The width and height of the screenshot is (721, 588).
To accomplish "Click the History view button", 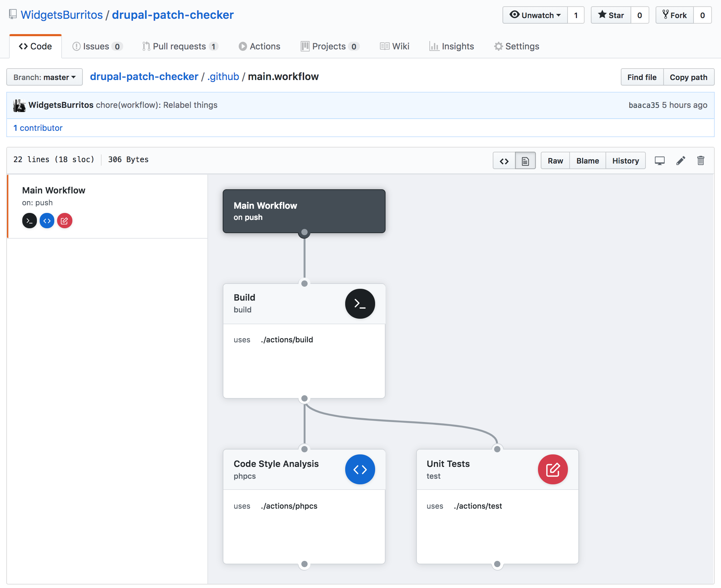I will (626, 160).
